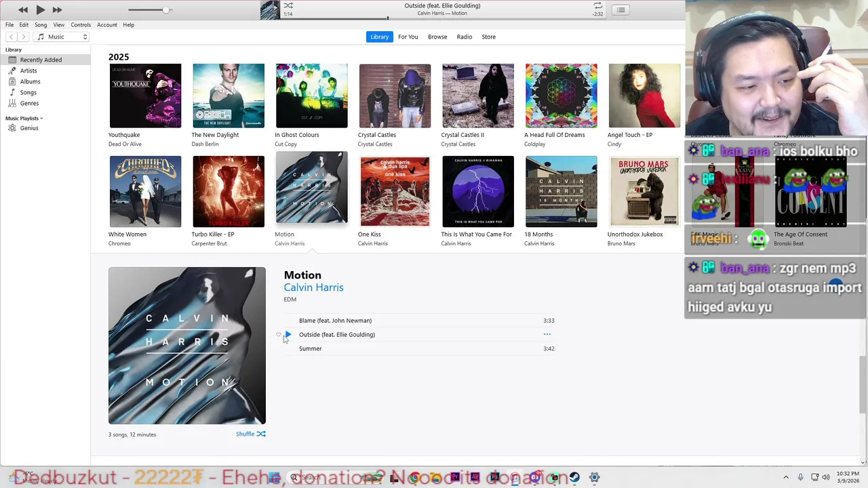Skip to the next track
Viewport: 868px width, 488px height.
(57, 9)
